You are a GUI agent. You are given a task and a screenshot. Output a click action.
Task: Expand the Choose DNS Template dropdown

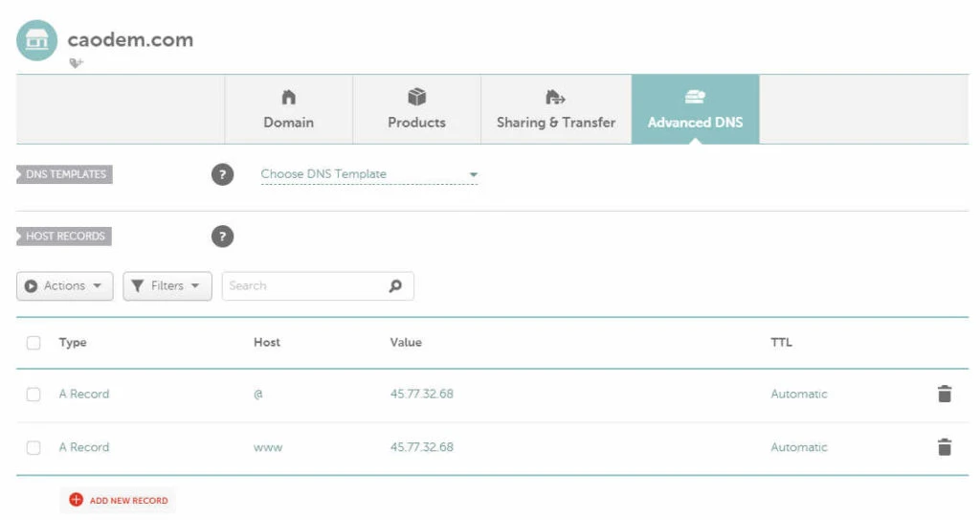pyautogui.click(x=368, y=174)
